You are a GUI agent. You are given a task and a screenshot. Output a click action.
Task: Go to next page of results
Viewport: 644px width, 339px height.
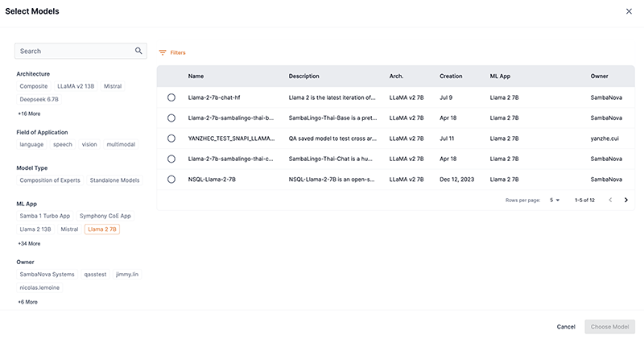(626, 200)
